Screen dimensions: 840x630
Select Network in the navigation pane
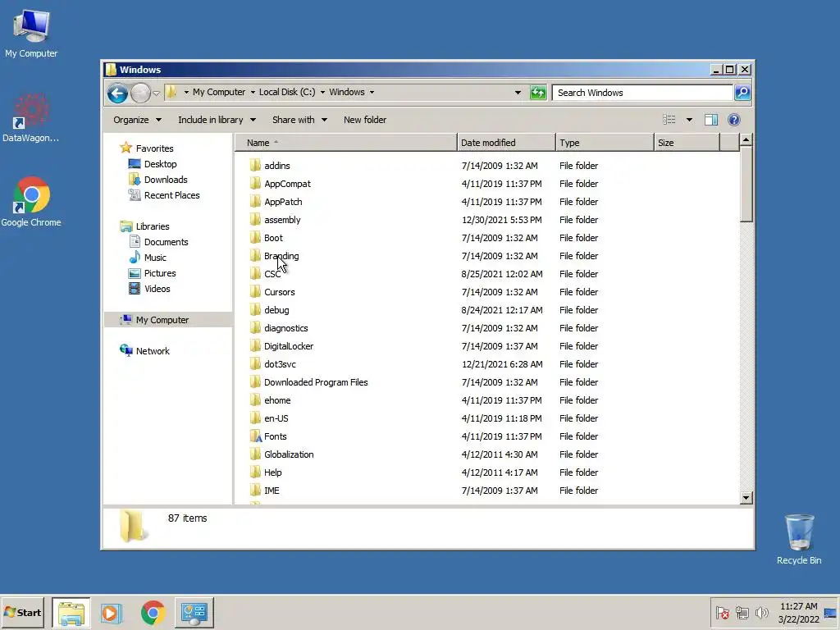(152, 351)
